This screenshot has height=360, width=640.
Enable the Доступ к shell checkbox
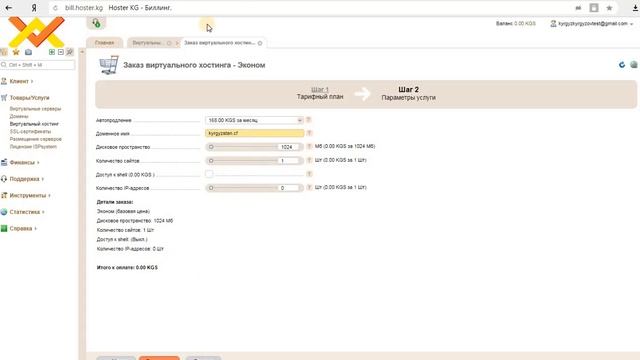pos(209,174)
